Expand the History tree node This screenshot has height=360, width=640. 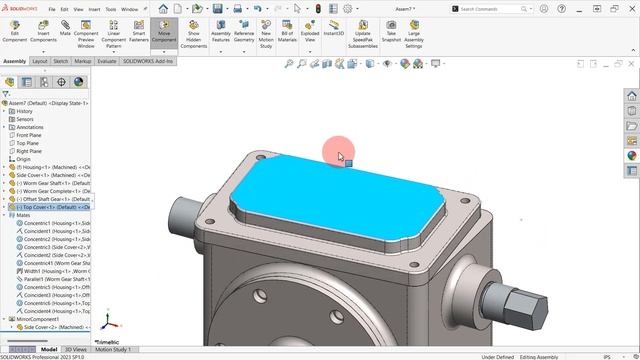point(4,111)
